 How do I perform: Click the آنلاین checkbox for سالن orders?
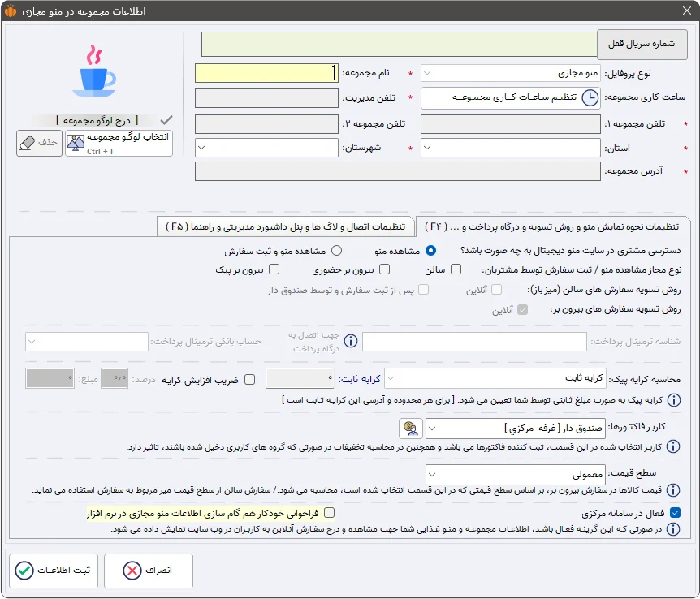click(x=496, y=289)
